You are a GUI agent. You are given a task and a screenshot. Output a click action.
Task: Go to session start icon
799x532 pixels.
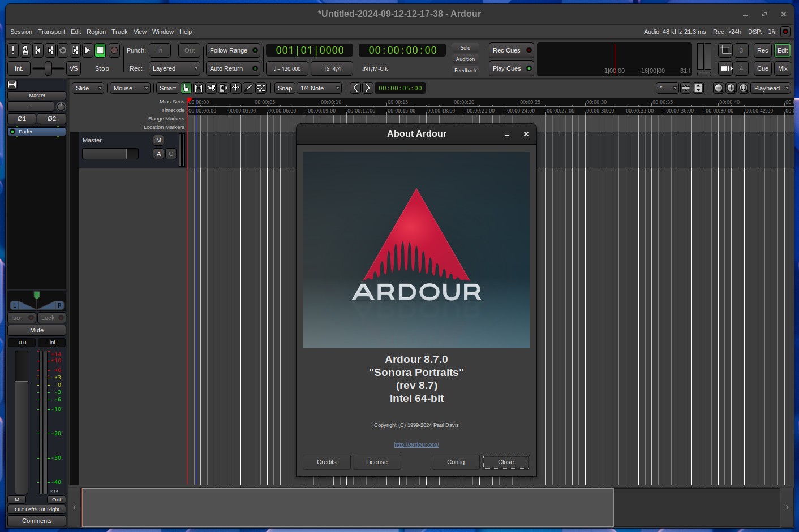(38, 50)
